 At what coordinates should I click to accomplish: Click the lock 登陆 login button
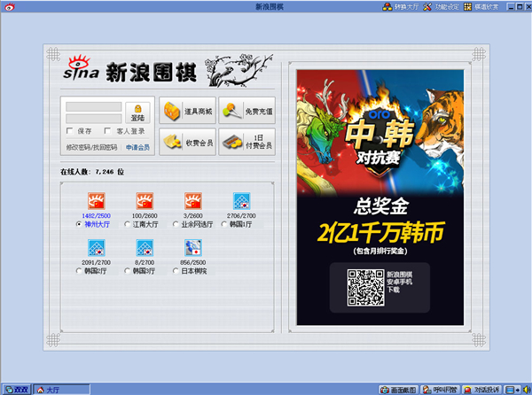pos(137,112)
